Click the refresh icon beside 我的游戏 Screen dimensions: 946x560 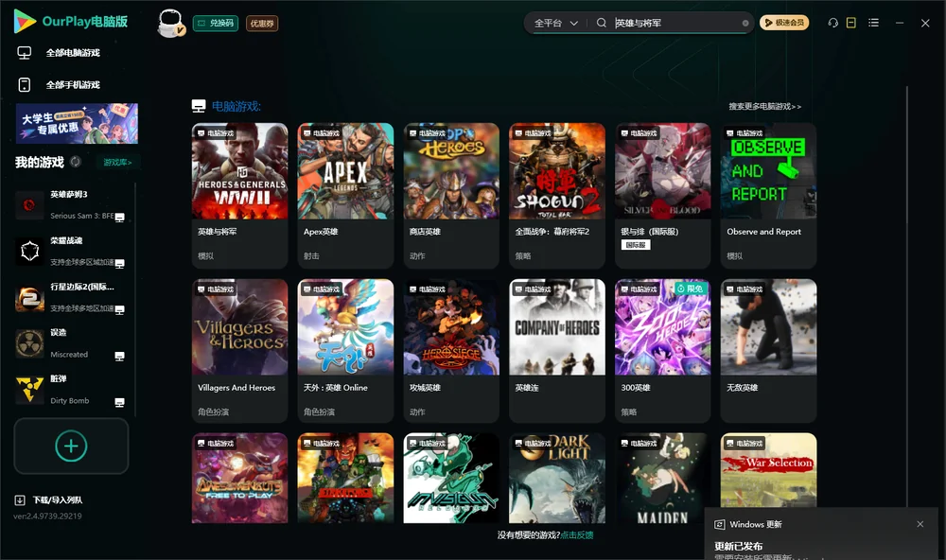[76, 162]
